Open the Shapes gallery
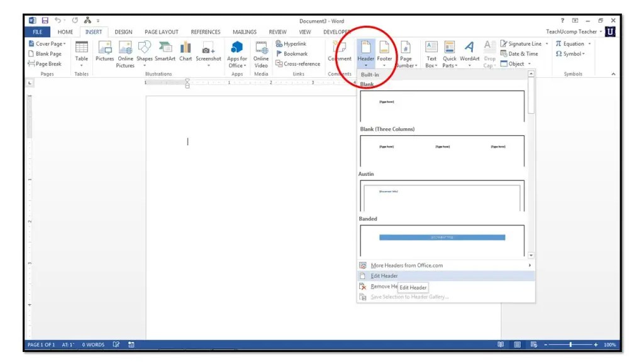 (x=145, y=55)
